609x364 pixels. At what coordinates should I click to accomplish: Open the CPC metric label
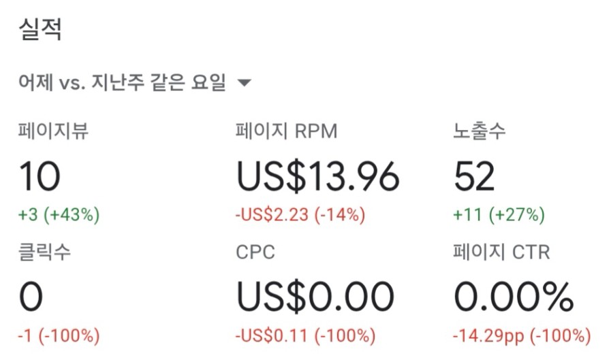click(x=255, y=252)
